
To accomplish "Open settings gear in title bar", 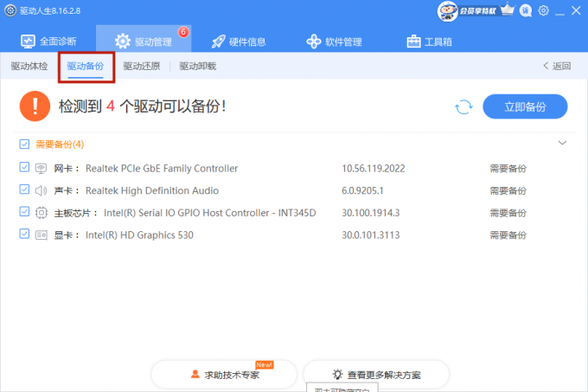I will [543, 10].
